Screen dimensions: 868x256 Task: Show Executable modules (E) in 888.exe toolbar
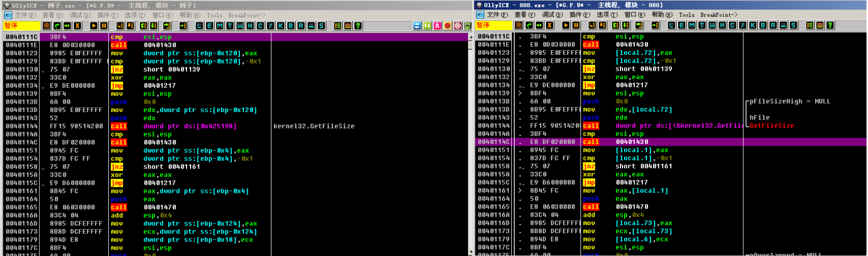(x=681, y=25)
